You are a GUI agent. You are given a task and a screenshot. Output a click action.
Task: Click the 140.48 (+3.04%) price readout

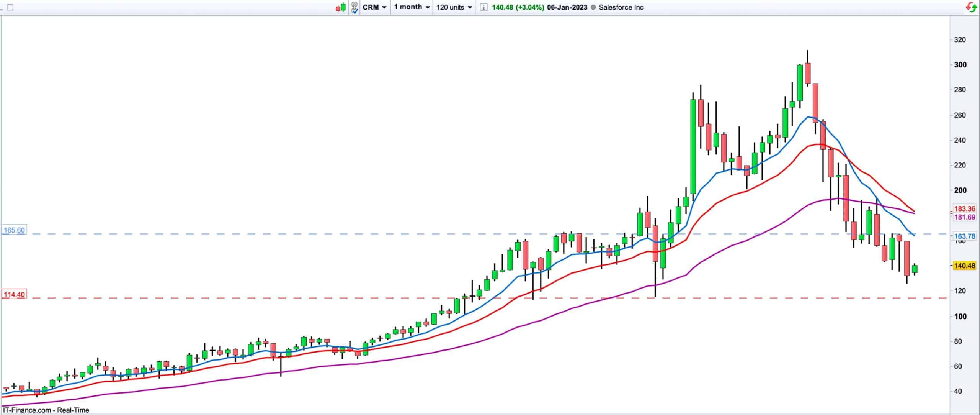518,7
